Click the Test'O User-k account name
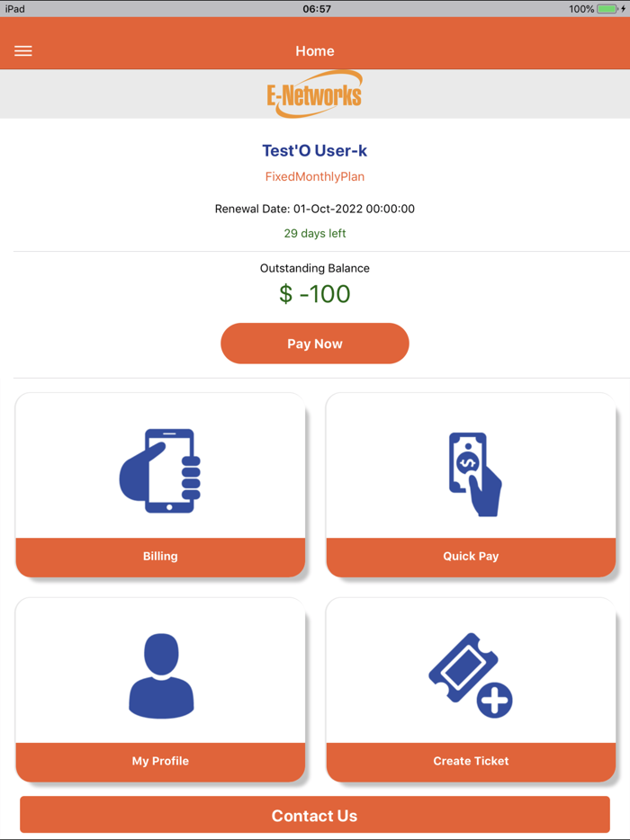Viewport: 630px width, 840px height. pos(314,150)
